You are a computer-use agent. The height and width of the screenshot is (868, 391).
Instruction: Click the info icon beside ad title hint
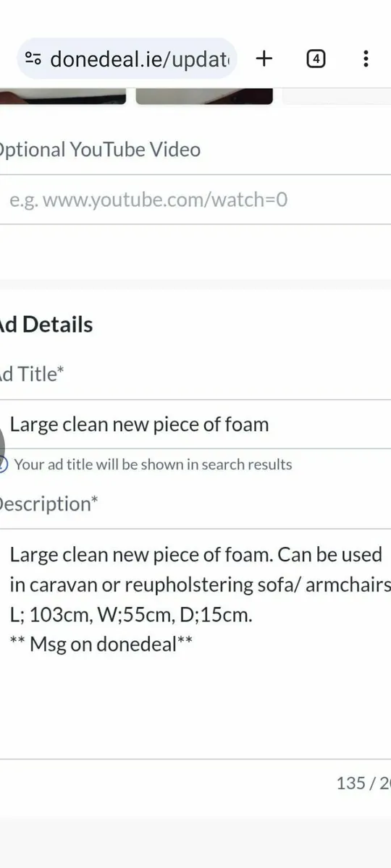(3, 464)
